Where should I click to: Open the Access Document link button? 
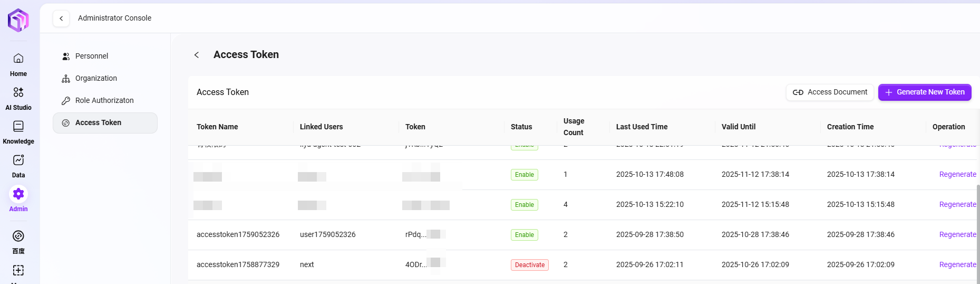click(830, 92)
